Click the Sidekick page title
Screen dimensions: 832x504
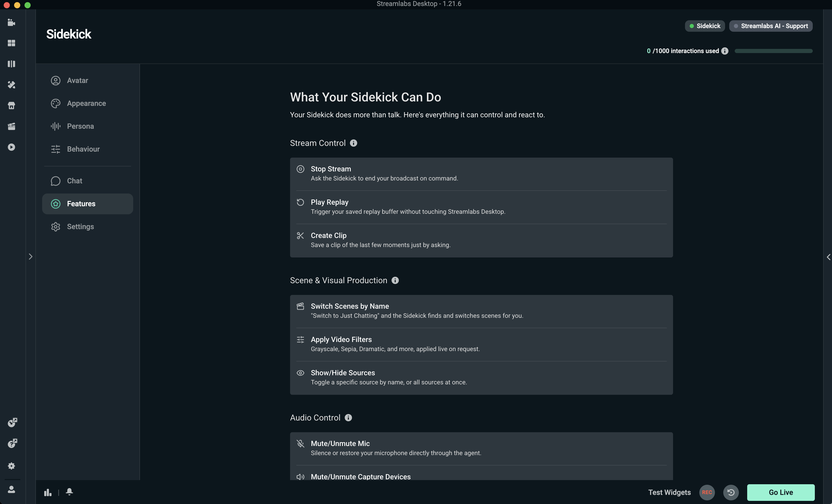[68, 34]
